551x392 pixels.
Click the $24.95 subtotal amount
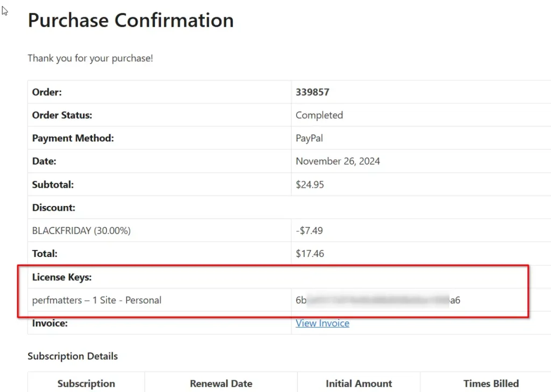coord(310,184)
